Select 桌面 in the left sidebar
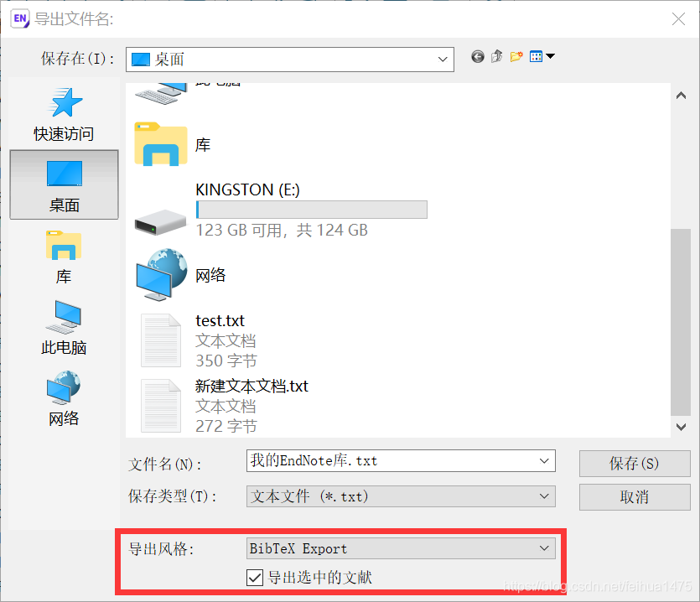The image size is (700, 602). pos(65,185)
